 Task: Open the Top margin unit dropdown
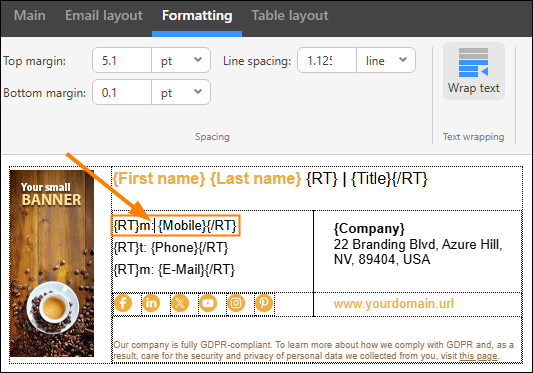click(181, 61)
